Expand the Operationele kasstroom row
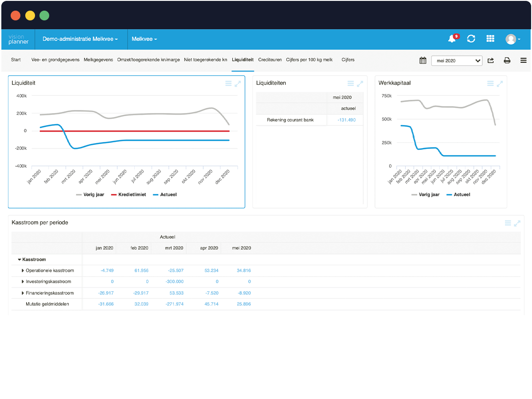This screenshot has height=399, width=532. pos(23,270)
